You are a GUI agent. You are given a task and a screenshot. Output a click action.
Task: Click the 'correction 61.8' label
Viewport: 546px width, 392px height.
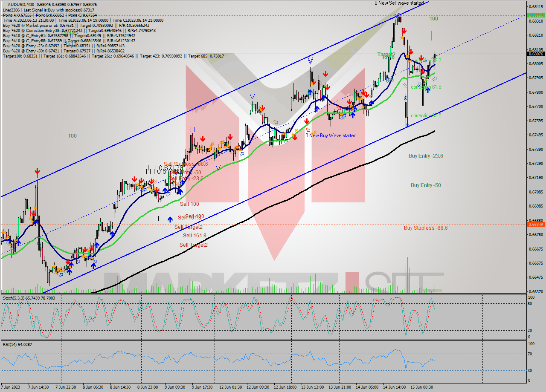[x=426, y=87]
